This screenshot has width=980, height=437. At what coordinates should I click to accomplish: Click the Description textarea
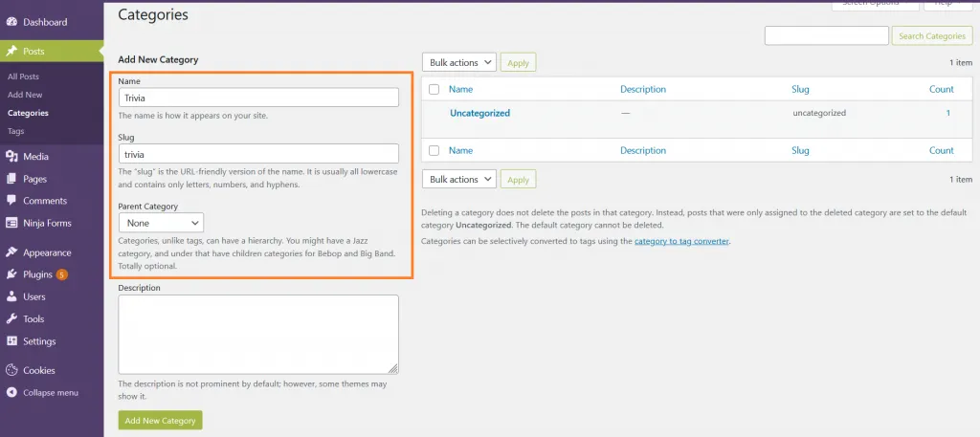258,335
